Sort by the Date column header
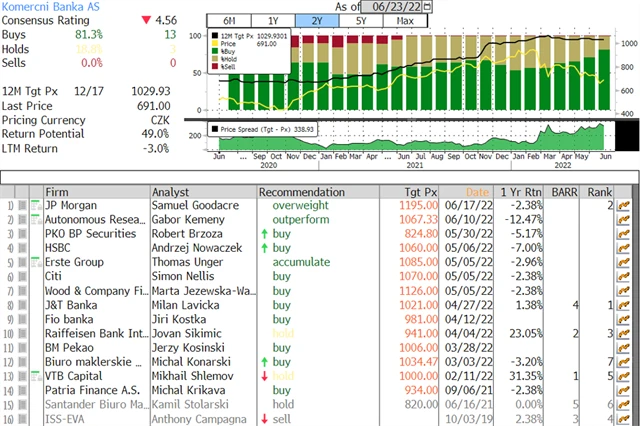 pyautogui.click(x=478, y=191)
